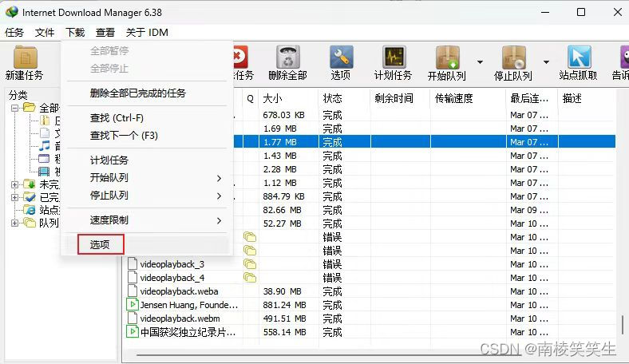The image size is (629, 364).
Task: Click the Stop Queue (停止队列) icon
Action: [x=513, y=57]
